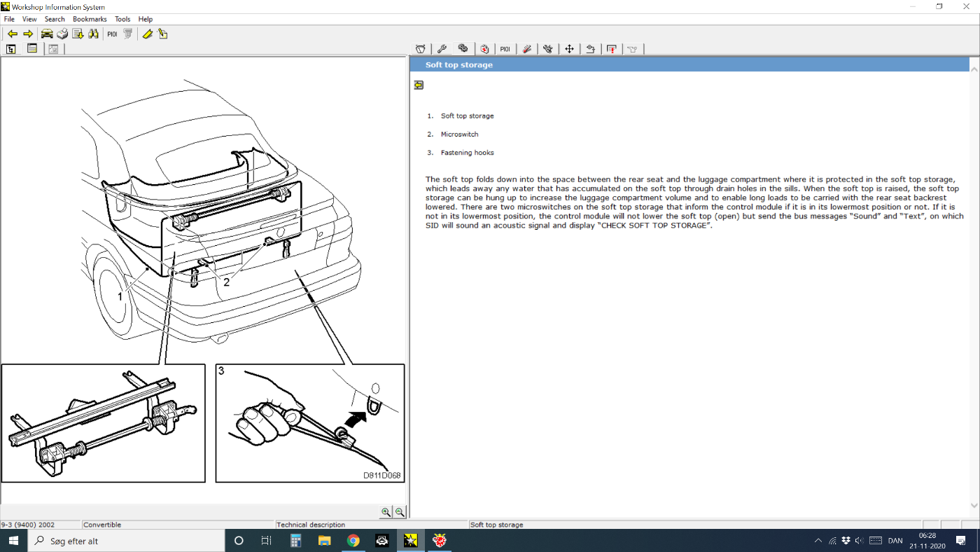Open the red griffin app on taskbar
Image resolution: width=980 pixels, height=552 pixels.
tap(440, 541)
